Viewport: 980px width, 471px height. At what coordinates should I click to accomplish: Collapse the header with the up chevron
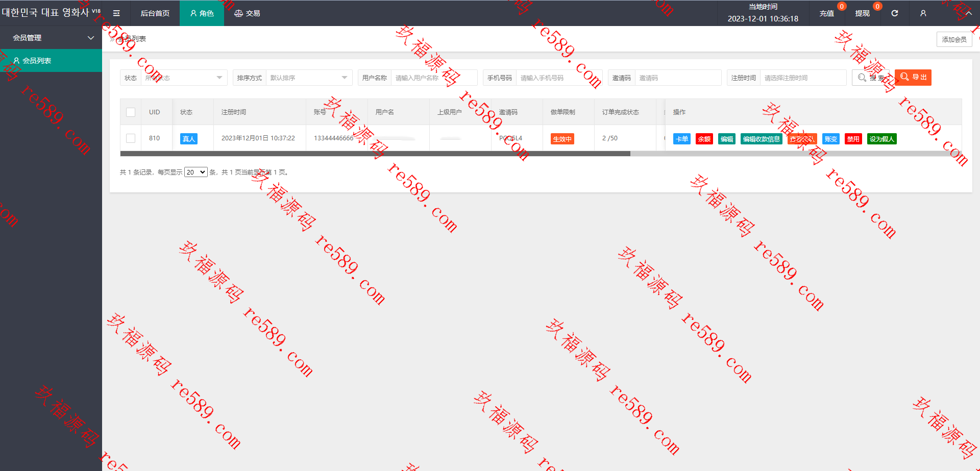coord(968,13)
